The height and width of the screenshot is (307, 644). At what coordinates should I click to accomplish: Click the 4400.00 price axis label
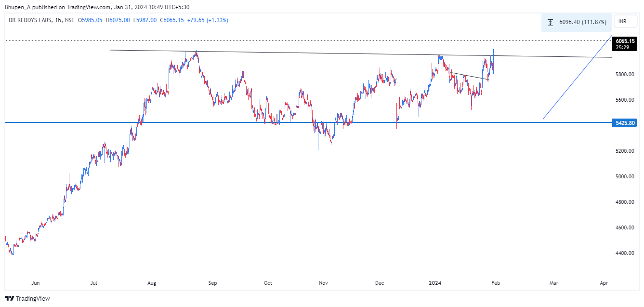point(625,253)
